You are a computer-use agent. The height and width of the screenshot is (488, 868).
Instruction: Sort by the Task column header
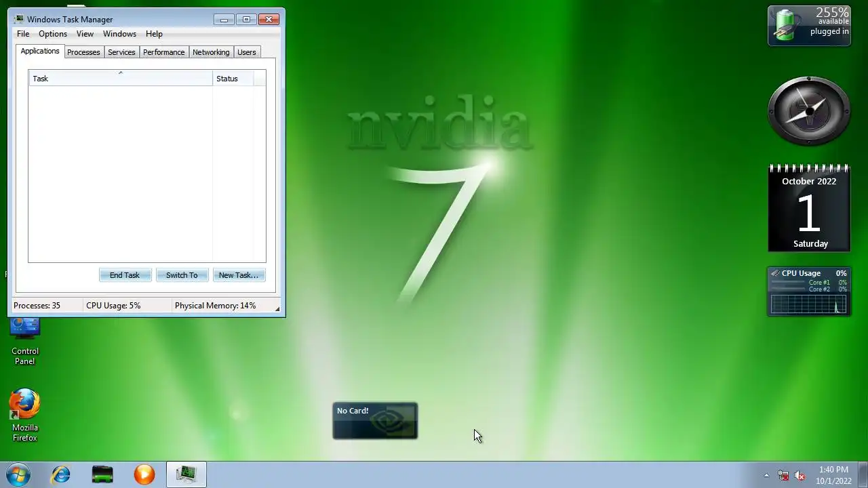pyautogui.click(x=121, y=79)
